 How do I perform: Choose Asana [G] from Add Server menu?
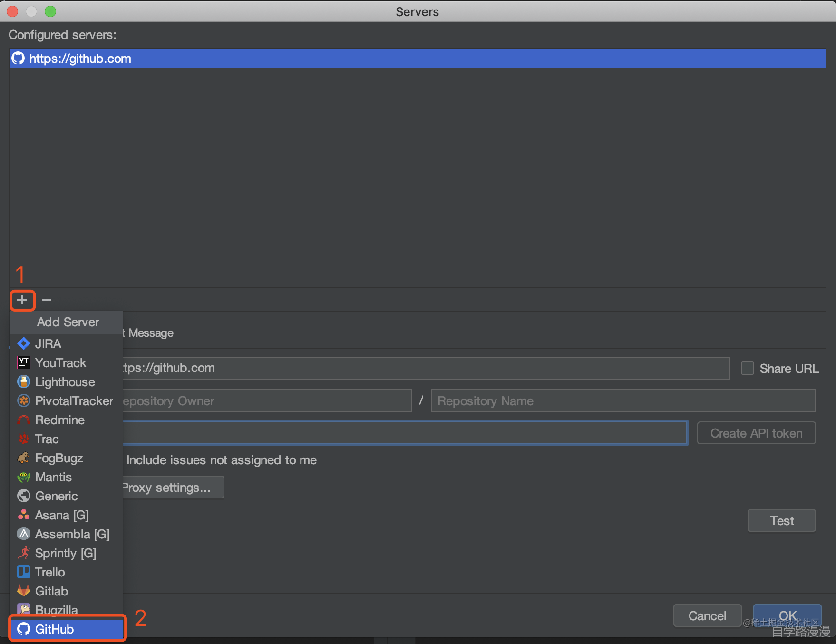click(66, 515)
